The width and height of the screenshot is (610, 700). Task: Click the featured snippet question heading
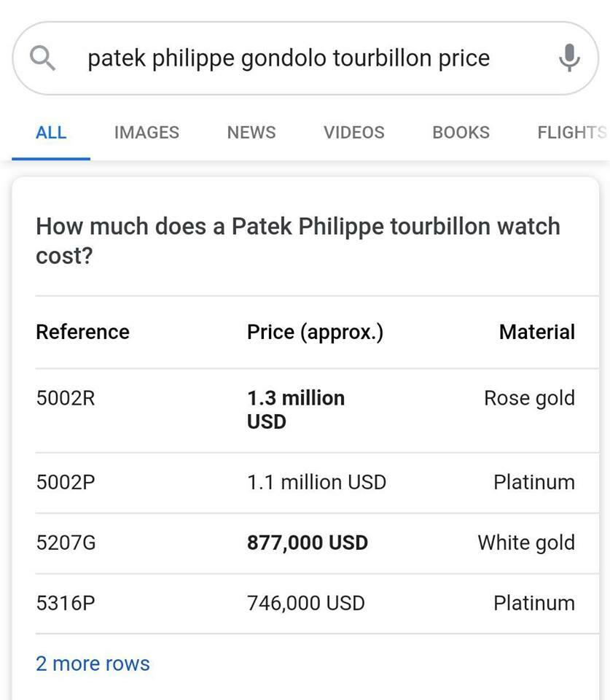pyautogui.click(x=297, y=241)
